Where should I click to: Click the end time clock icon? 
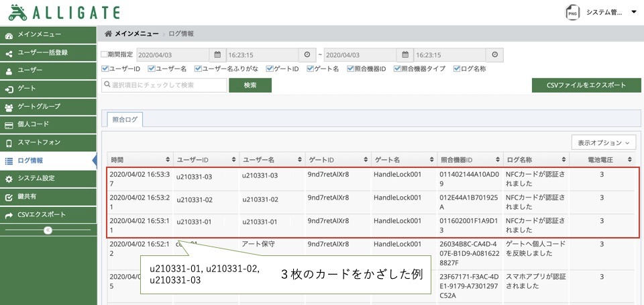[494, 55]
